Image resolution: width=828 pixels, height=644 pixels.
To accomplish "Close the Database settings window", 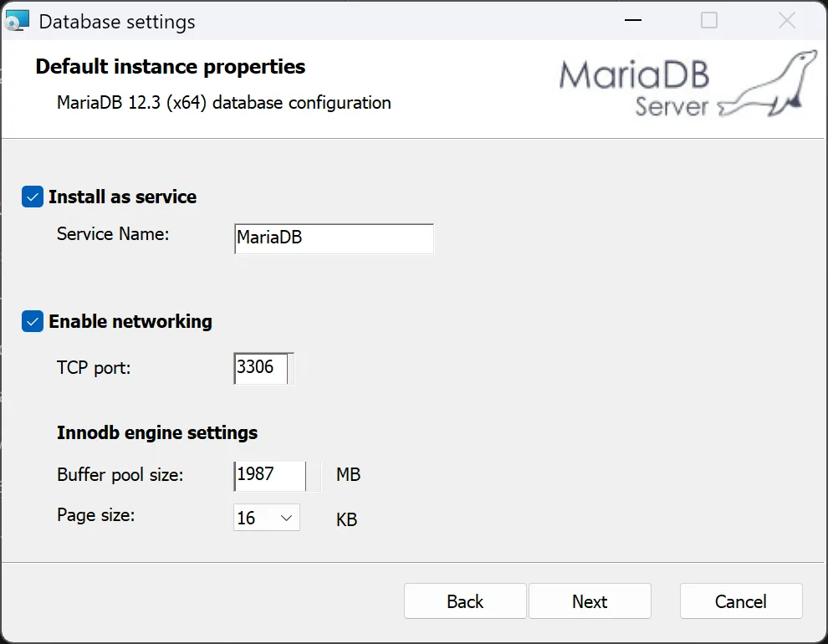I will (x=787, y=21).
